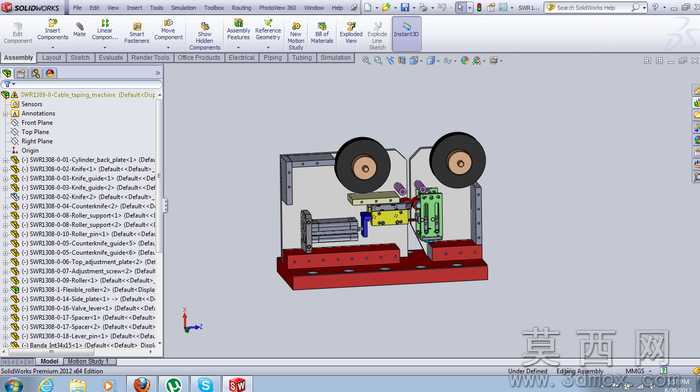Image resolution: width=700 pixels, height=392 pixels.
Task: Open the DisplayManager tab icon
Action: tap(50, 73)
